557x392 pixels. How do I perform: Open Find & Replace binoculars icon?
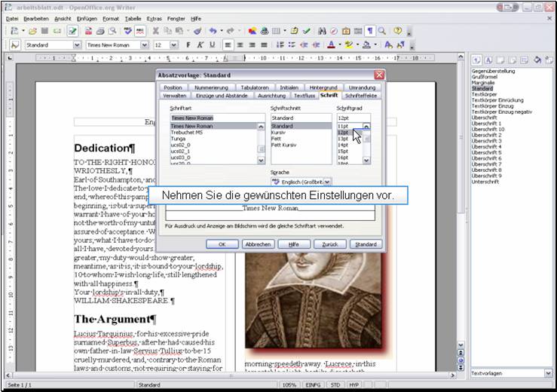[323, 31]
